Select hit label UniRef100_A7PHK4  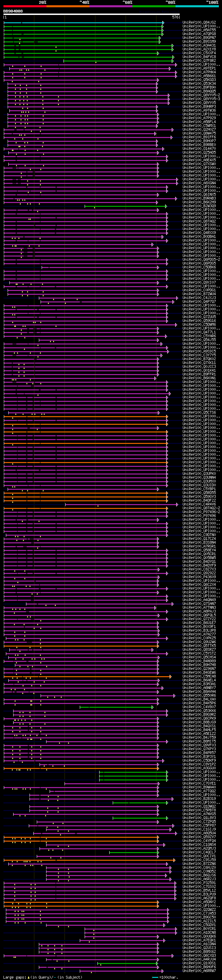click(199, 72)
